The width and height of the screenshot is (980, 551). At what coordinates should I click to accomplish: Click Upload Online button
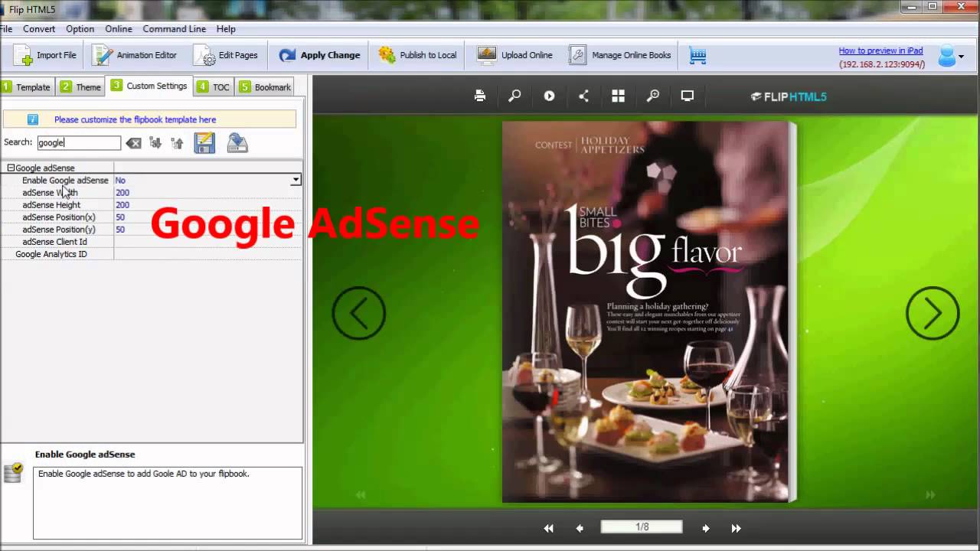pyautogui.click(x=514, y=56)
